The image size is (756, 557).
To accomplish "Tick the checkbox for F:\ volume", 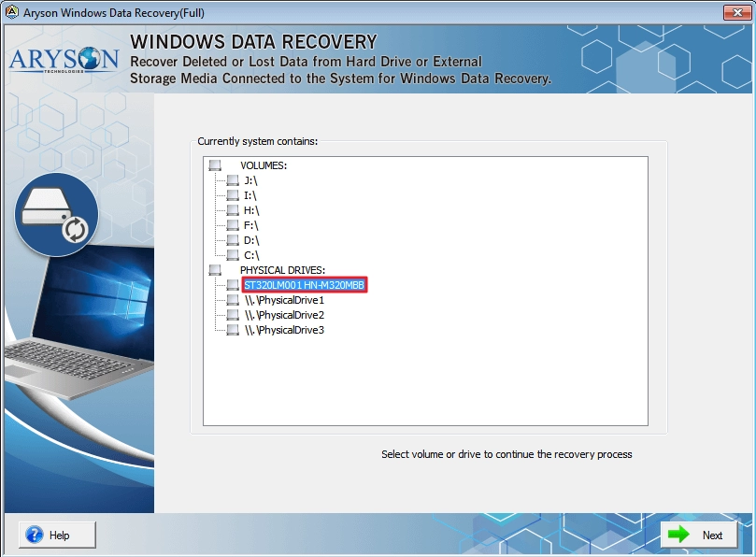I will coord(233,225).
